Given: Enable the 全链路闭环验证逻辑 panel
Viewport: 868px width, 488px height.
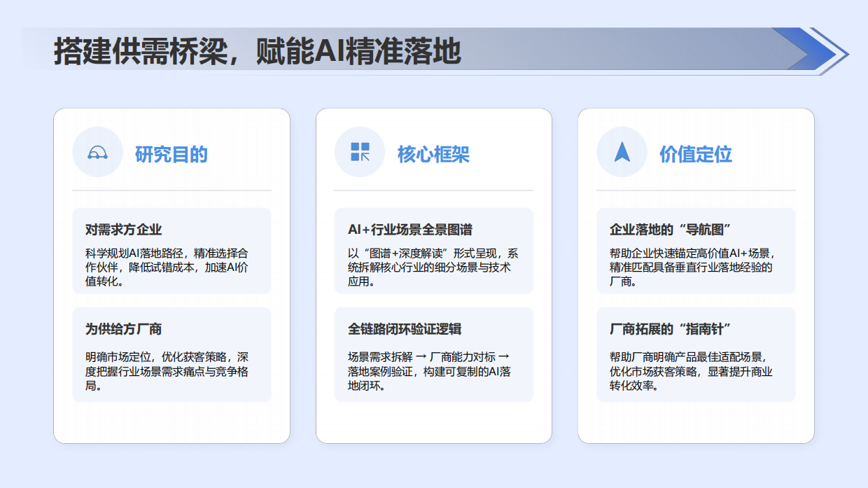Looking at the screenshot, I should [x=434, y=354].
